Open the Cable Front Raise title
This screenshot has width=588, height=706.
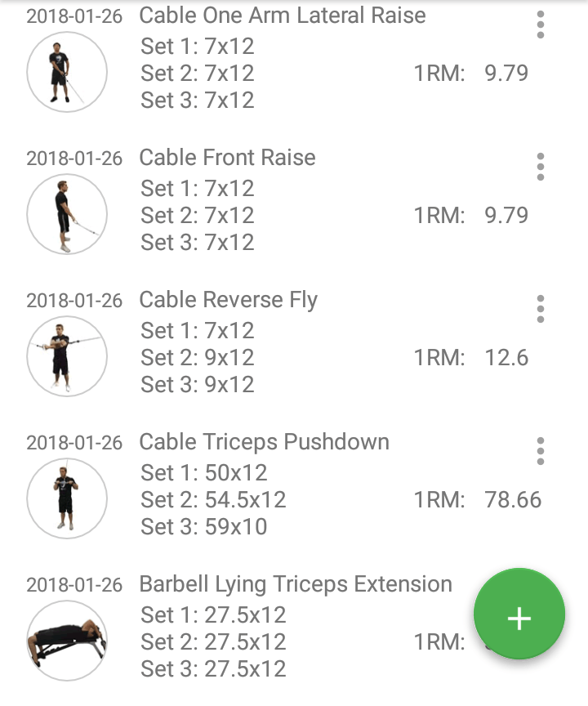(x=227, y=158)
